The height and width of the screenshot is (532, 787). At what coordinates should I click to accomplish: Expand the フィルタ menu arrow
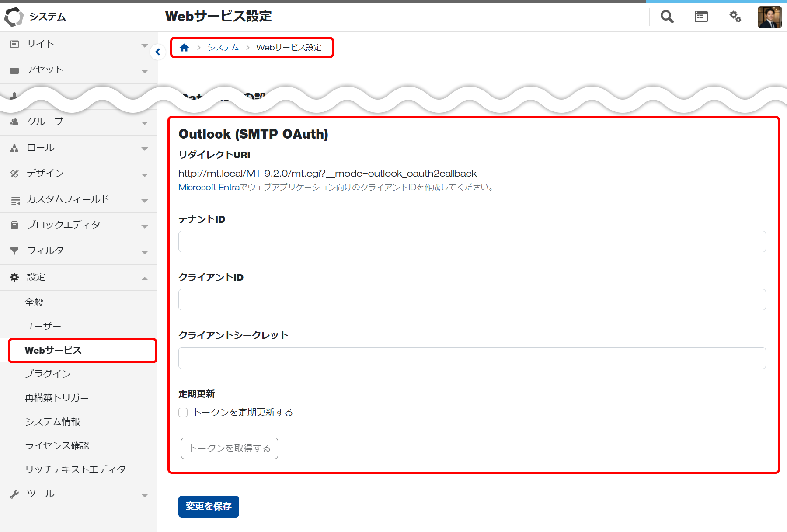pos(145,253)
